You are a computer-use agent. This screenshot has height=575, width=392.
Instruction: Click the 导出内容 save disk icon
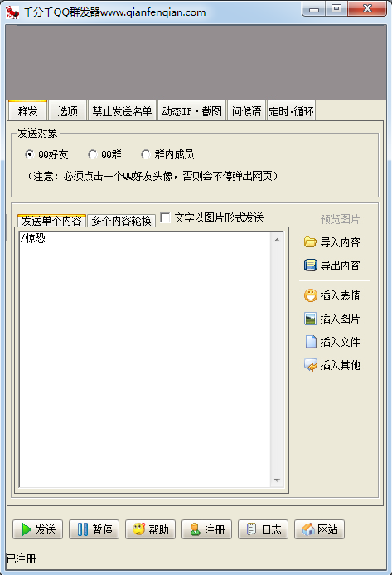310,266
